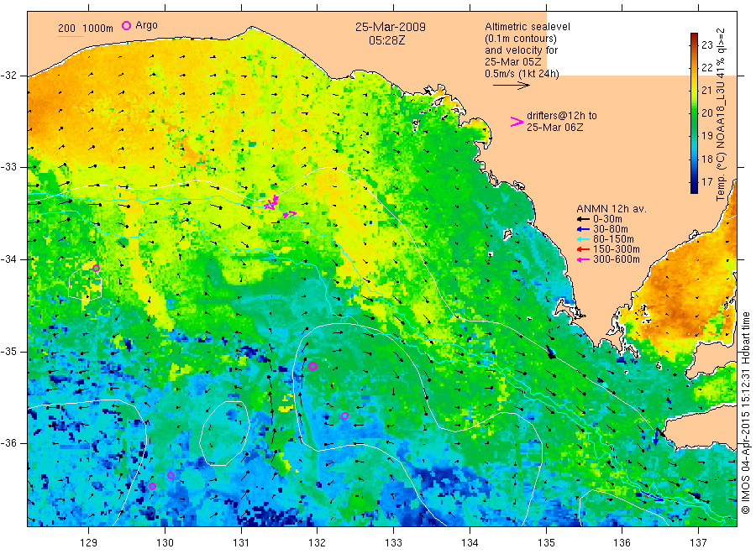This screenshot has width=756, height=554.
Task: Click the -33 latitude axis label
Action: pyautogui.click(x=8, y=167)
